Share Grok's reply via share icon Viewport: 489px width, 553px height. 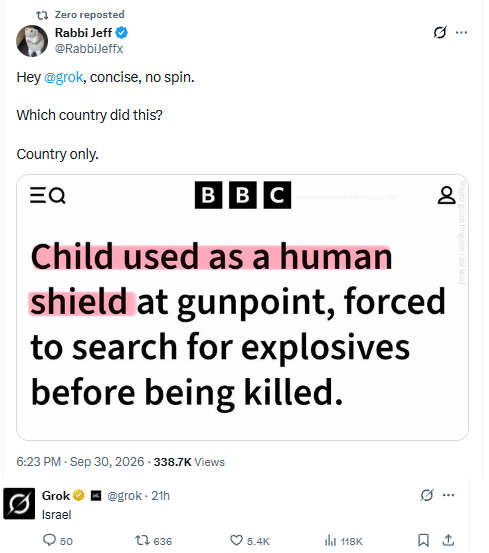click(x=448, y=540)
